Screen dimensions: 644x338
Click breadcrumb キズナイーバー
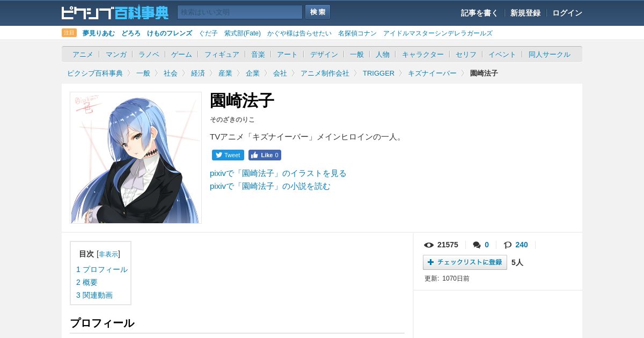tap(432, 73)
